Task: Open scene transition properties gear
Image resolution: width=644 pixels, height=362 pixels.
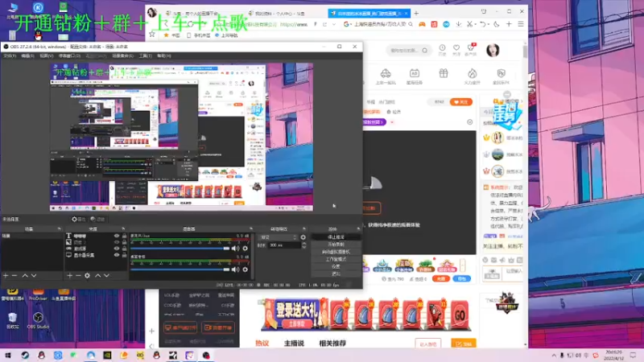Action: click(303, 237)
